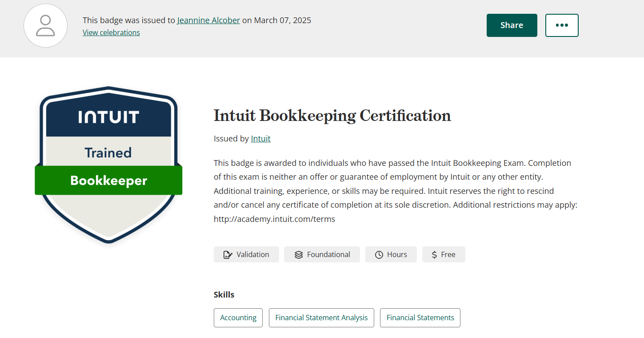Screen dimensions: 644x338
Task: Click the Validation pencil icon
Action: point(228,255)
